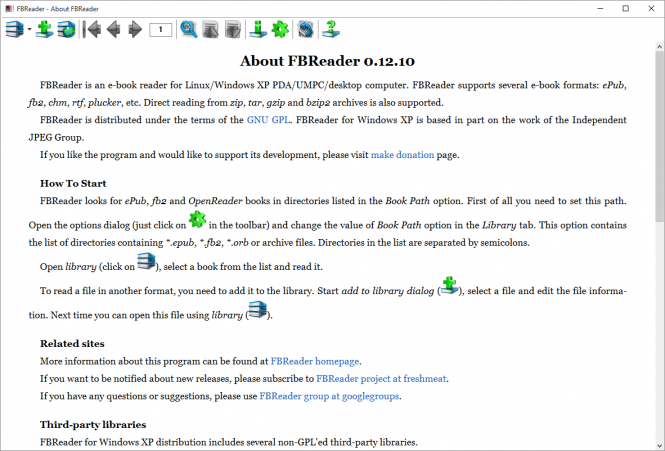Close the FBReader window
This screenshot has width=665, height=451.
click(x=651, y=8)
